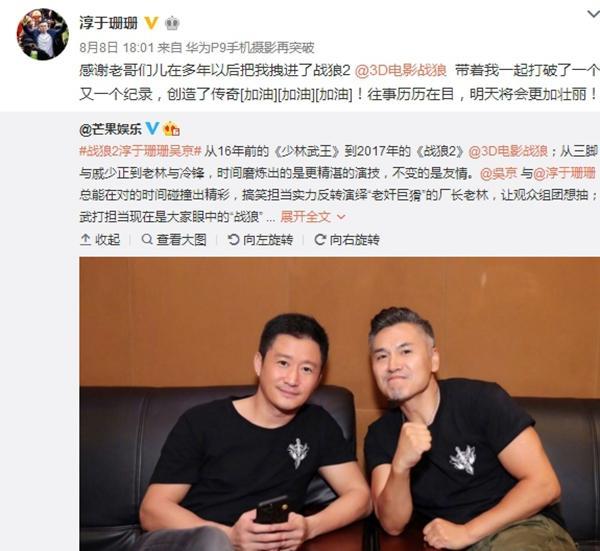Viewport: 600px width, 551px height.
Task: Click blue V badge next to 芒果娱乐
Action: pos(152,129)
